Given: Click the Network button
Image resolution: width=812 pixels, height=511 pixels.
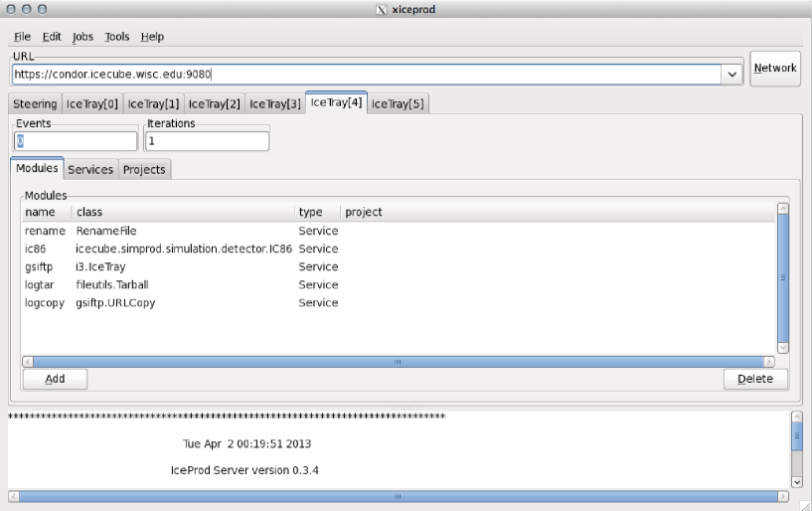Looking at the screenshot, I should coord(774,69).
